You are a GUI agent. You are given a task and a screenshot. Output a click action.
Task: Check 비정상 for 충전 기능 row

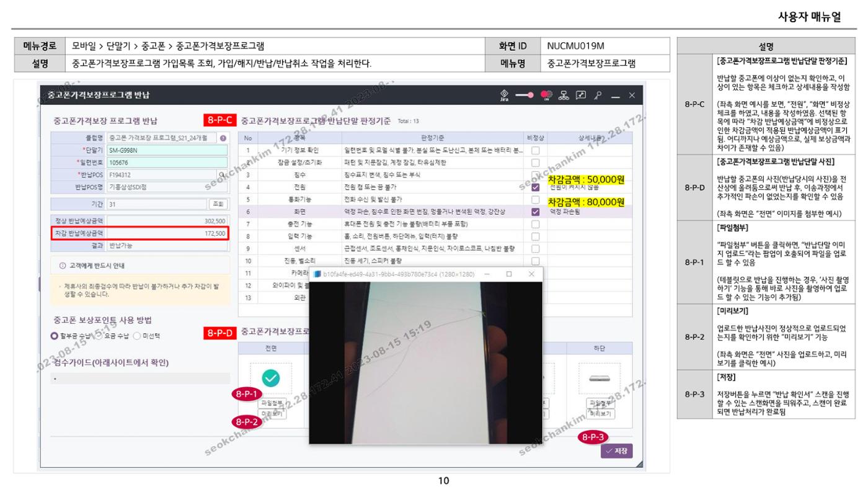click(x=535, y=224)
